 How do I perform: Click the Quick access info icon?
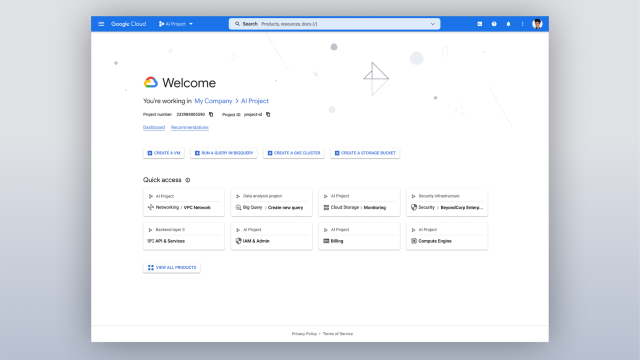pyautogui.click(x=188, y=180)
